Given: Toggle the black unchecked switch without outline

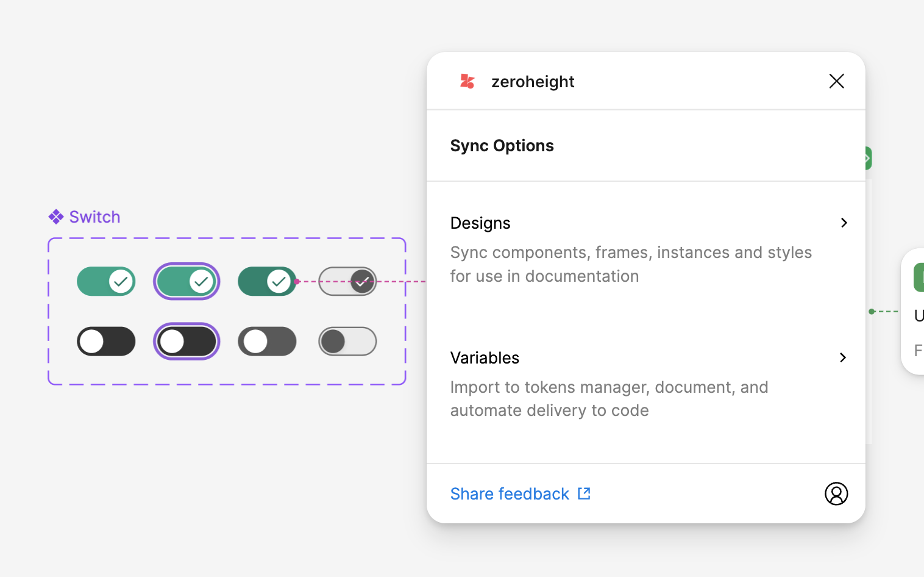Looking at the screenshot, I should click(x=106, y=341).
